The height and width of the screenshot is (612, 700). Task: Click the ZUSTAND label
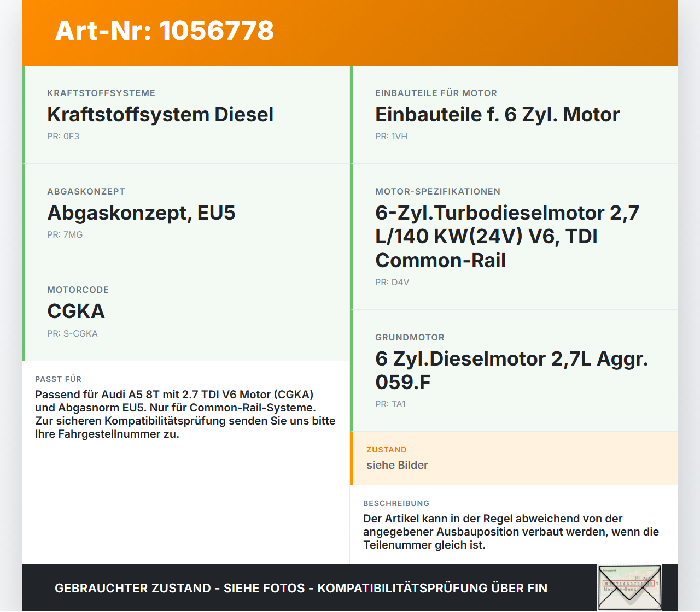coord(387,450)
